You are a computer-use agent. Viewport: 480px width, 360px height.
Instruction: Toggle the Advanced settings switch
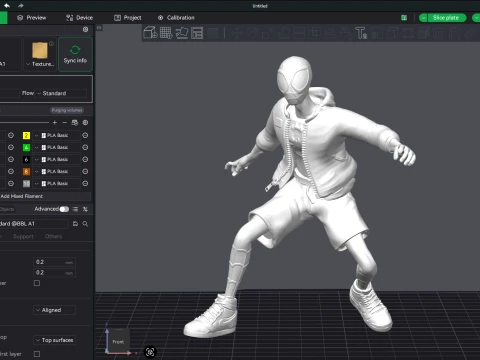tap(64, 209)
